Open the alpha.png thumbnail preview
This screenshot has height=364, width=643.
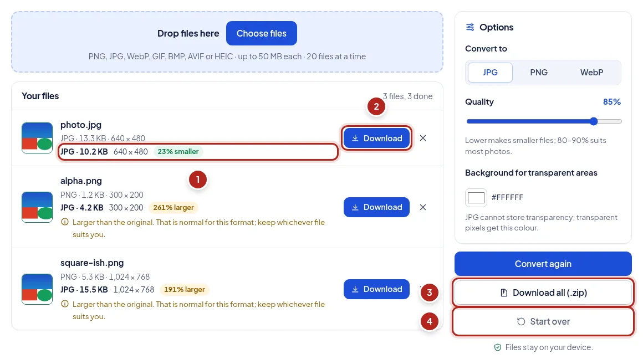[x=37, y=207]
